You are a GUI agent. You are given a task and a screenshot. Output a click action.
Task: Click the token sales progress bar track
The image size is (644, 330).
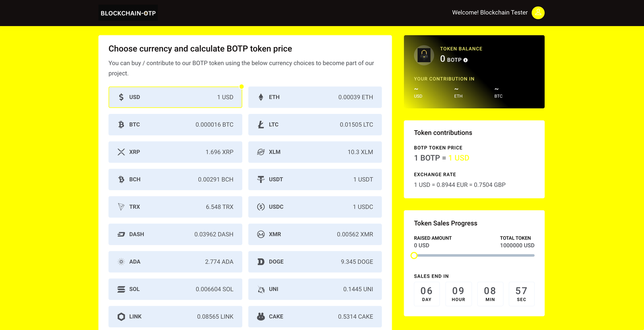pos(474,256)
